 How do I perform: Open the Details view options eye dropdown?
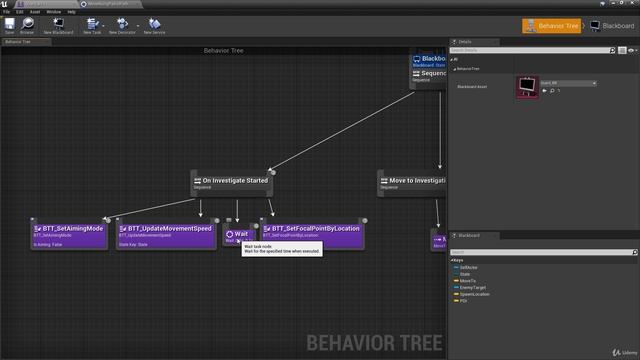point(632,50)
